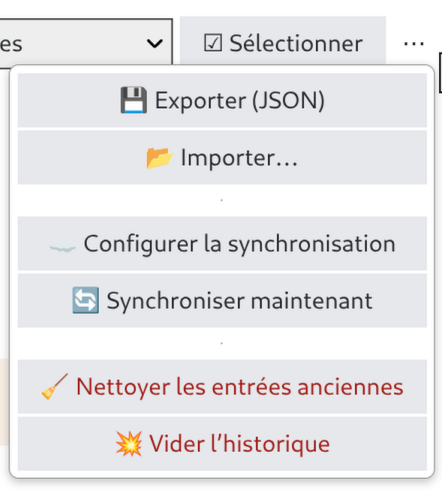442x497 pixels.
Task: Click the open folder import icon
Action: [x=159, y=158]
